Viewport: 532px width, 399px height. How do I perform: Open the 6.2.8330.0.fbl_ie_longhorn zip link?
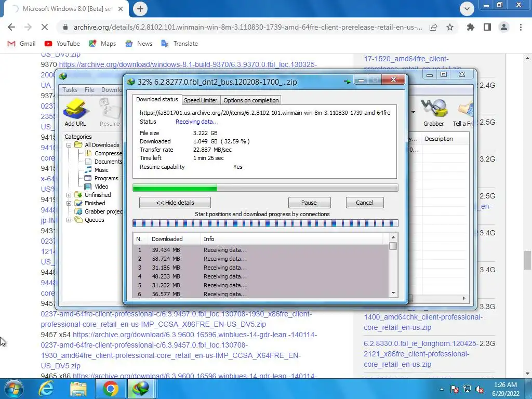[x=420, y=354]
